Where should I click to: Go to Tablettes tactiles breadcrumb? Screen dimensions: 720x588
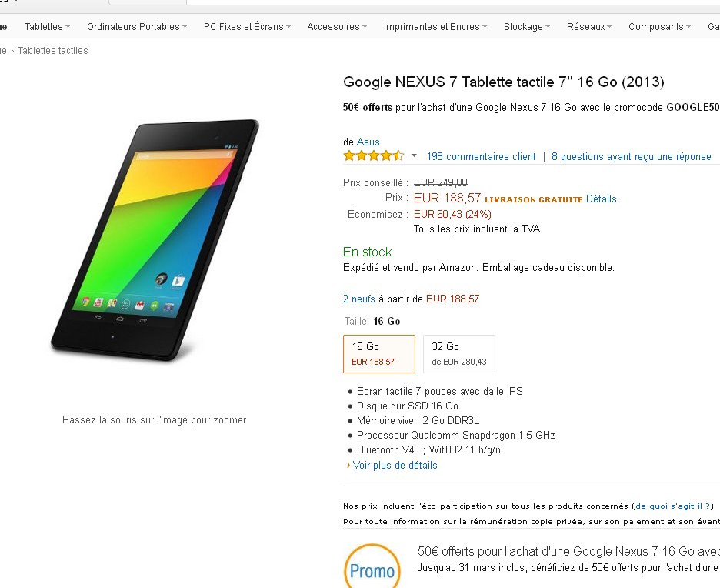pyautogui.click(x=52, y=51)
